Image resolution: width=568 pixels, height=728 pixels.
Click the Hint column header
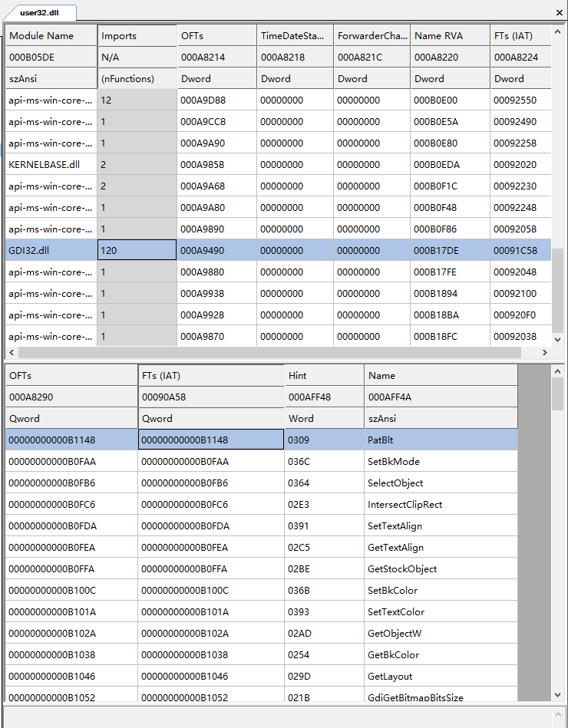pos(324,376)
